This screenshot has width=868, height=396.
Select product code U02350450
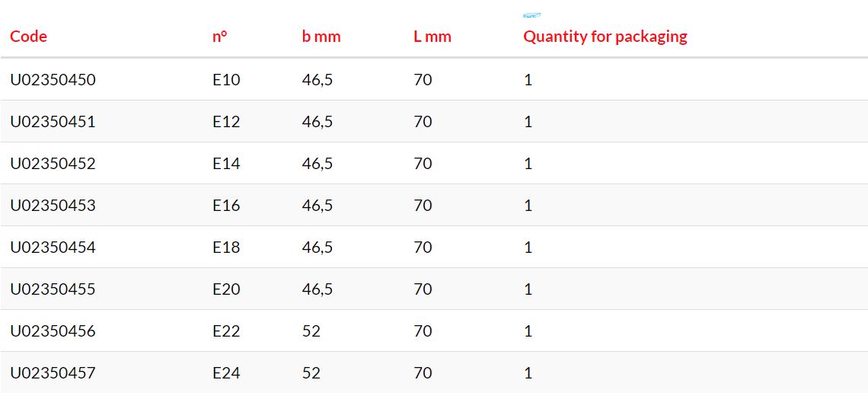coord(53,80)
